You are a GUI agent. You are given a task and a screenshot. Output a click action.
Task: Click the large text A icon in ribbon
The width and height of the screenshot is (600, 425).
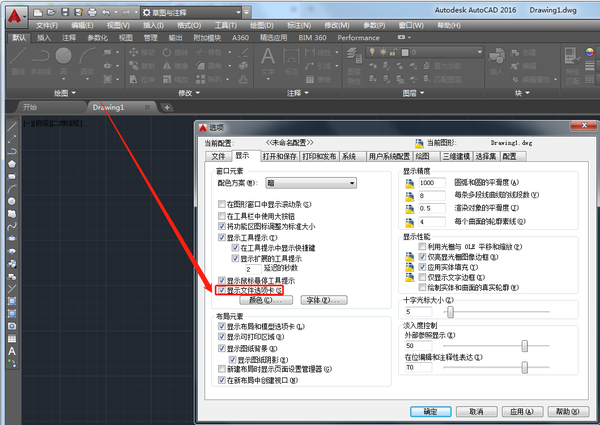[x=268, y=58]
